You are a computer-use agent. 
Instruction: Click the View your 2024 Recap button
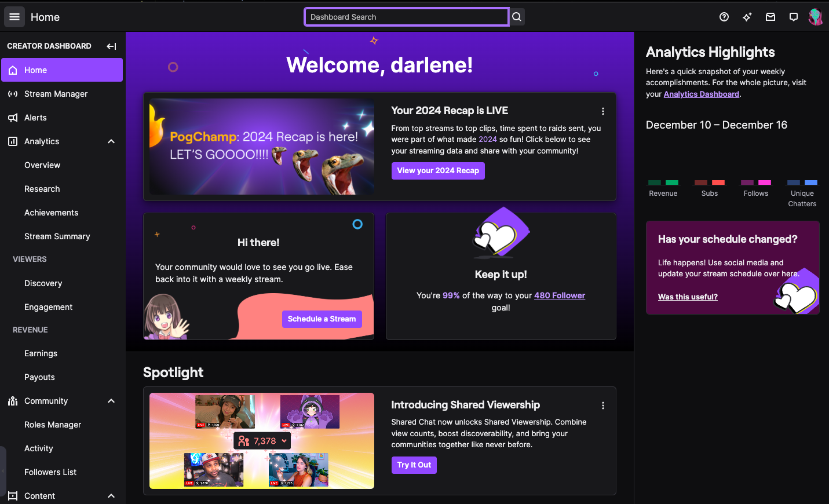pos(437,171)
